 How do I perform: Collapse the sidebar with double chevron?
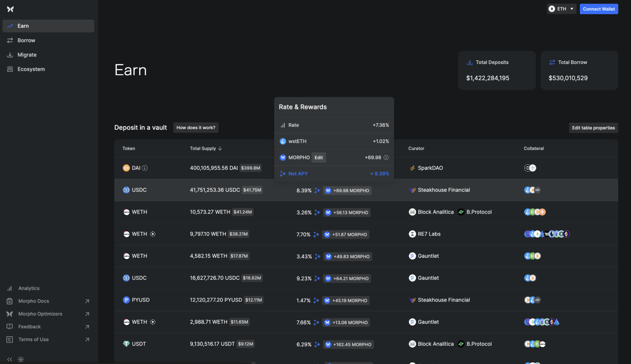click(9, 359)
